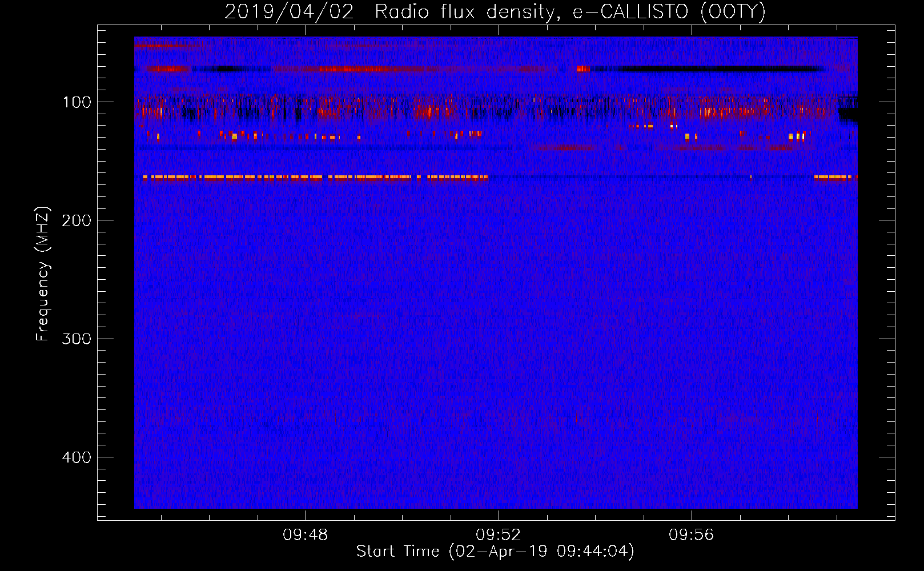Click the 300 frequency tick label
924x571 pixels.
[77, 339]
